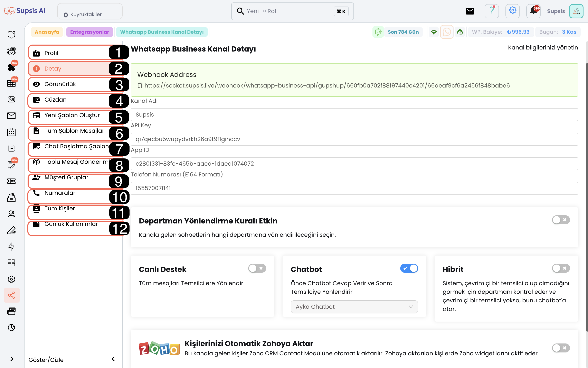
Task: Go to Entegrasyonlar breadcrumb
Action: pyautogui.click(x=89, y=32)
